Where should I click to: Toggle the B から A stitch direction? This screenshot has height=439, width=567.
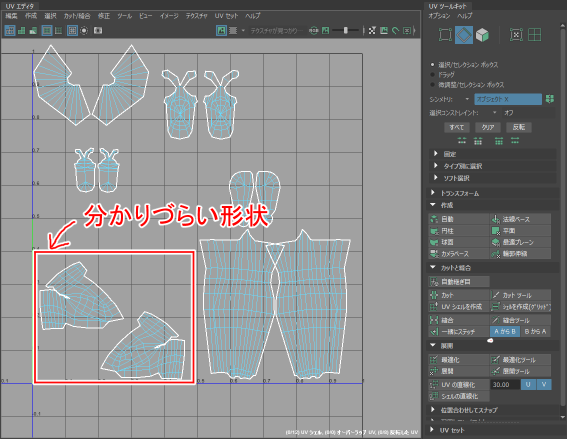536,332
